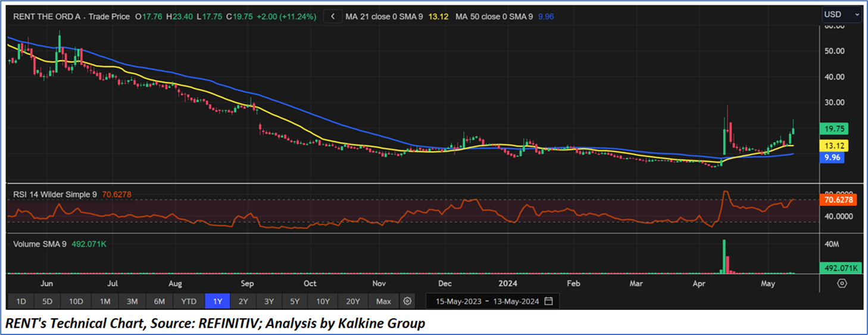Click the Volume SMA 9 label

click(40, 244)
